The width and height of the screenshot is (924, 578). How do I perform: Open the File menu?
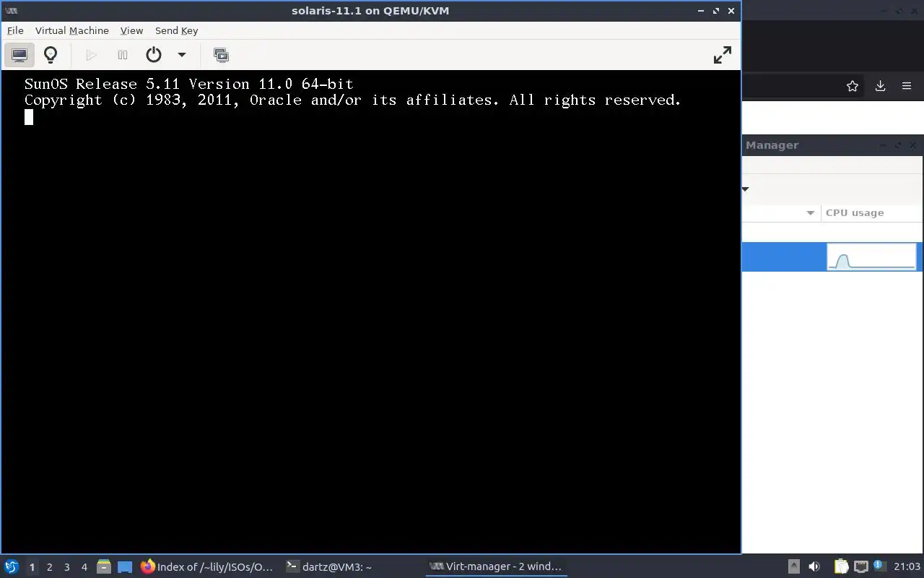pyautogui.click(x=15, y=30)
